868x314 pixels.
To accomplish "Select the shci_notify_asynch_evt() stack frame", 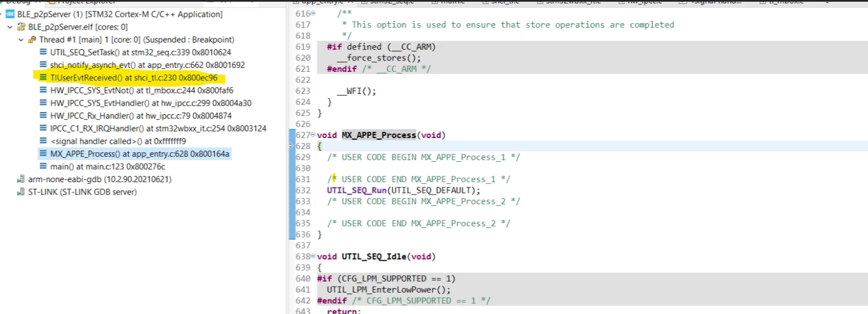I will [142, 65].
